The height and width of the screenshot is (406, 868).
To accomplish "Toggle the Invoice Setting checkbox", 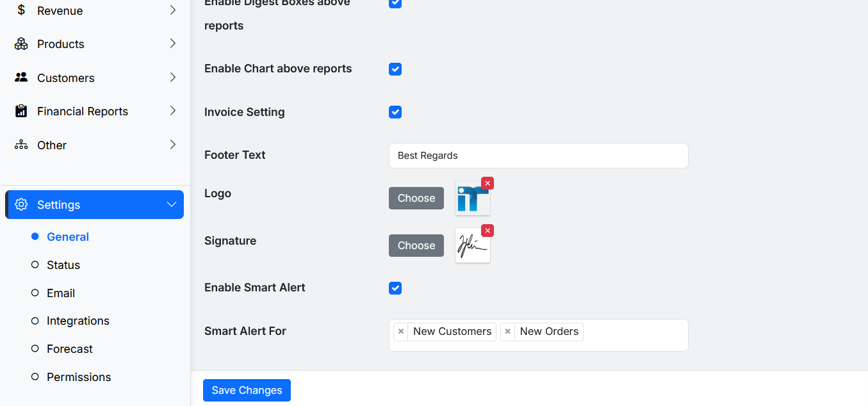I will [x=395, y=112].
